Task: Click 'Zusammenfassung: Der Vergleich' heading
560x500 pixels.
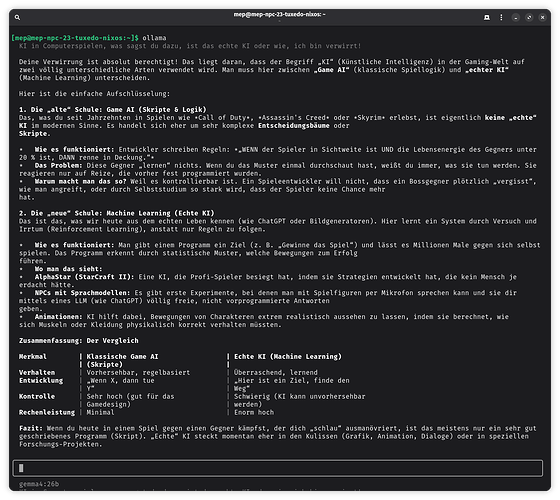Action: coord(79,340)
